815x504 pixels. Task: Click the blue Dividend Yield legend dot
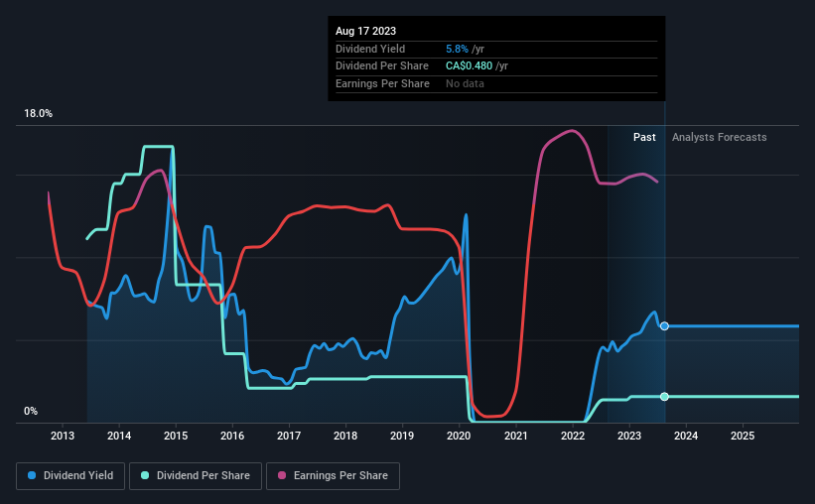coord(32,475)
